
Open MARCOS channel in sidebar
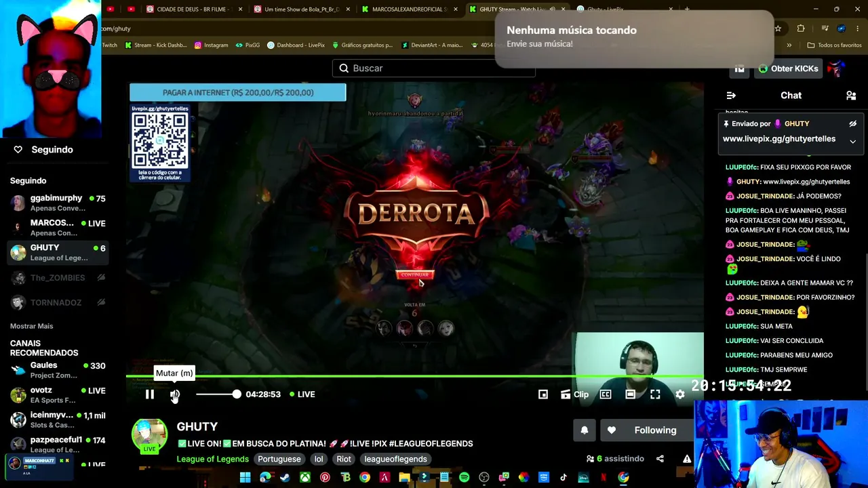[x=58, y=228]
